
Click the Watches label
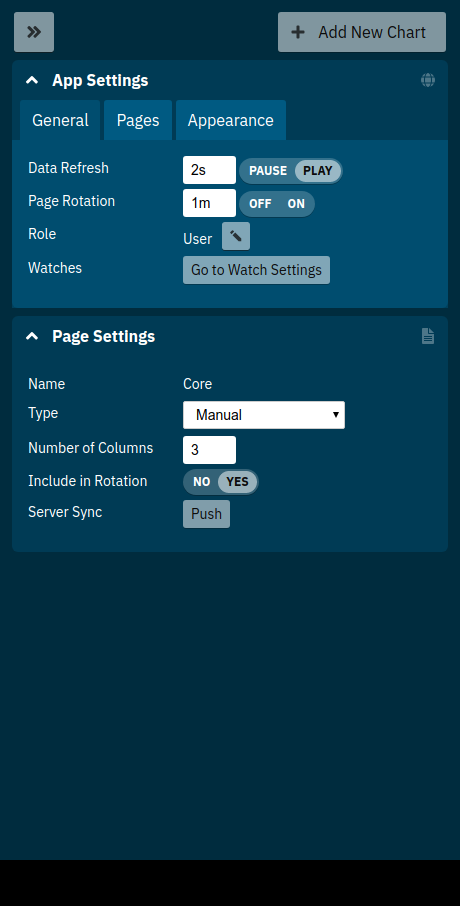(55, 268)
